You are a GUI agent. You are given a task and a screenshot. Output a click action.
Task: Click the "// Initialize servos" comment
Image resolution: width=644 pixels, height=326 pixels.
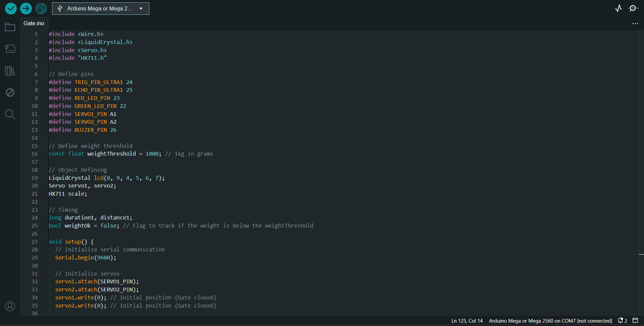[87, 274]
